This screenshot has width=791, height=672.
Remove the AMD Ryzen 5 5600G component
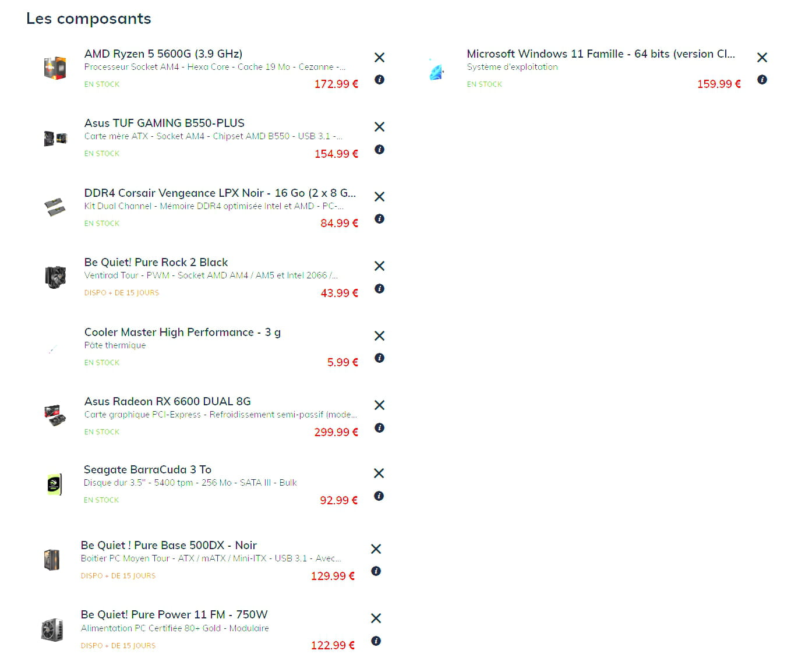point(379,57)
